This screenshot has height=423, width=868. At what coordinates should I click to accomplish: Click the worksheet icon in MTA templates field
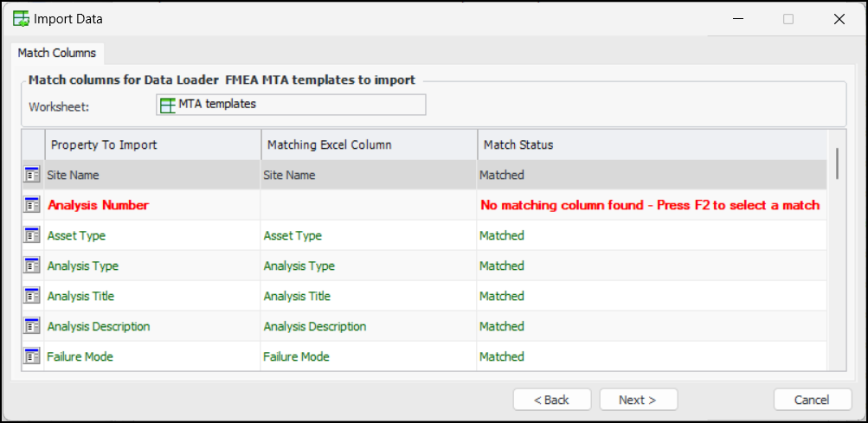[168, 105]
